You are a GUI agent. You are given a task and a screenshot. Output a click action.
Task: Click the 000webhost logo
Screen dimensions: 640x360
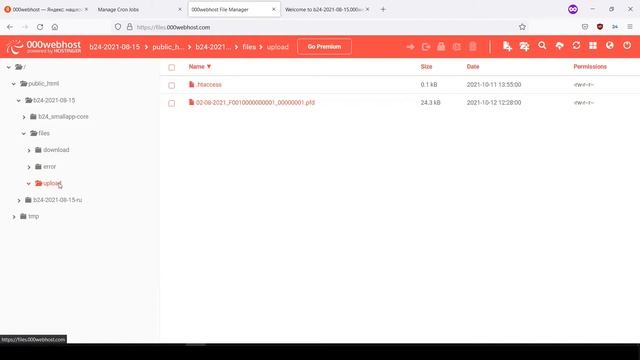[x=44, y=47]
